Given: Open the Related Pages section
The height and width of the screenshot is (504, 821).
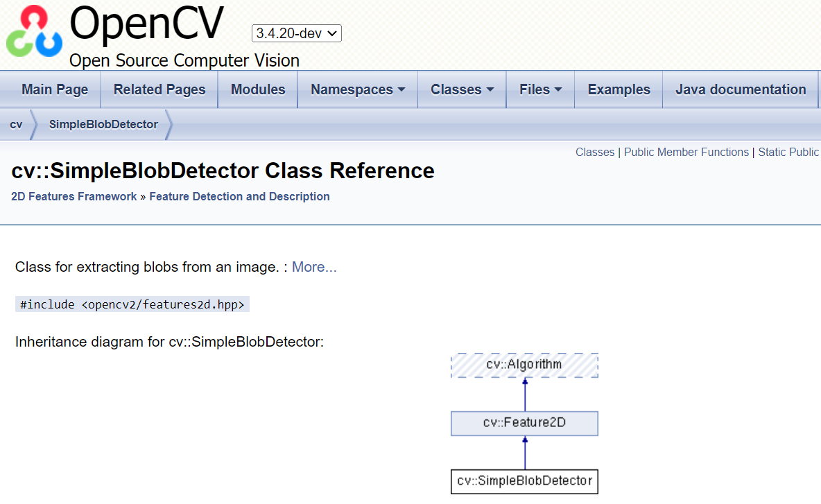Looking at the screenshot, I should tap(159, 89).
